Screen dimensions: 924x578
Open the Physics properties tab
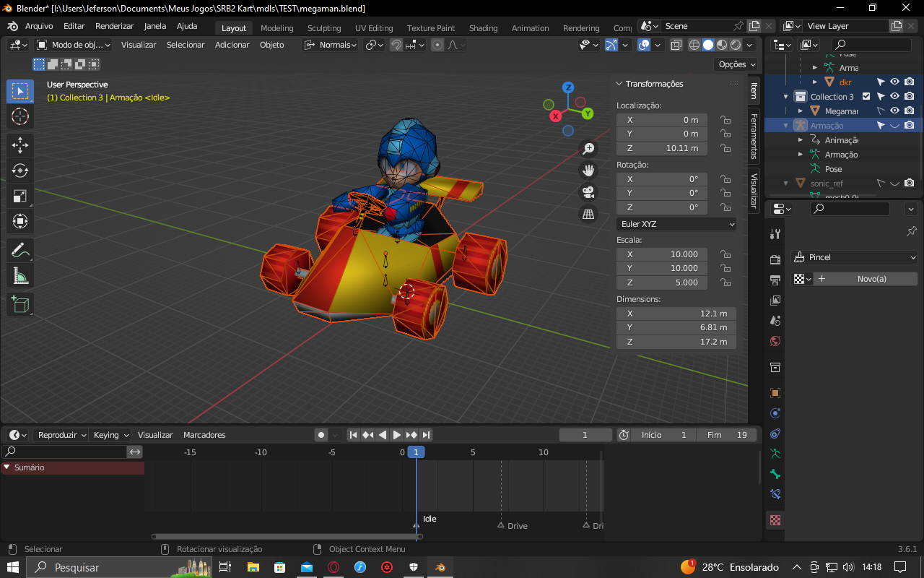click(775, 413)
